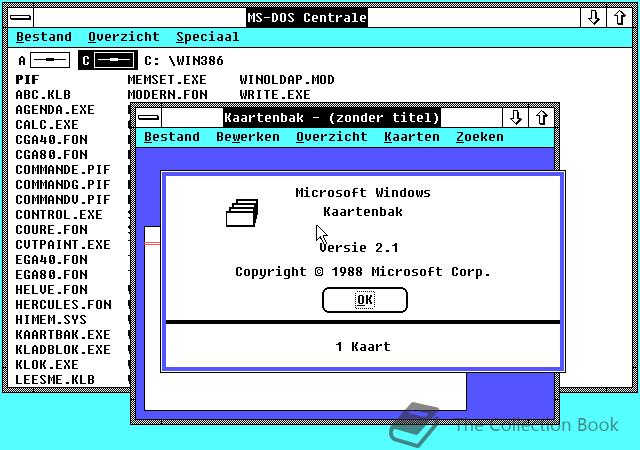This screenshot has width=640, height=450.
Task: Select COURE.FON in file list
Action: (51, 230)
